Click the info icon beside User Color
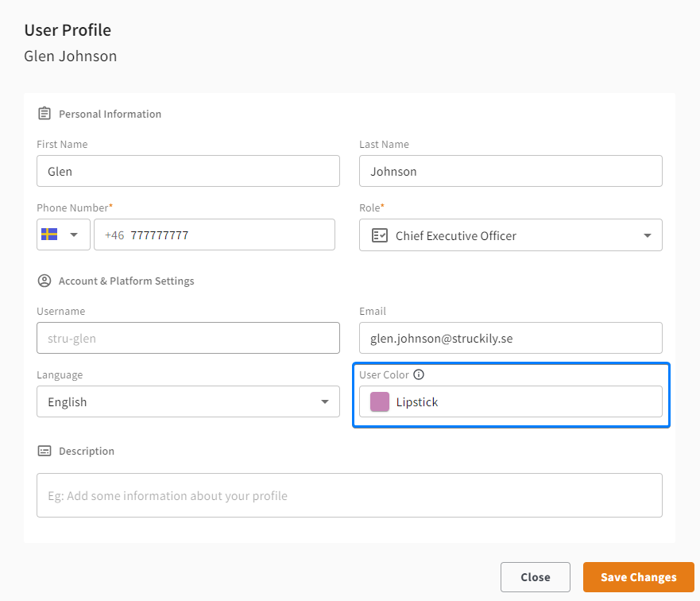The height and width of the screenshot is (601, 700). 418,374
